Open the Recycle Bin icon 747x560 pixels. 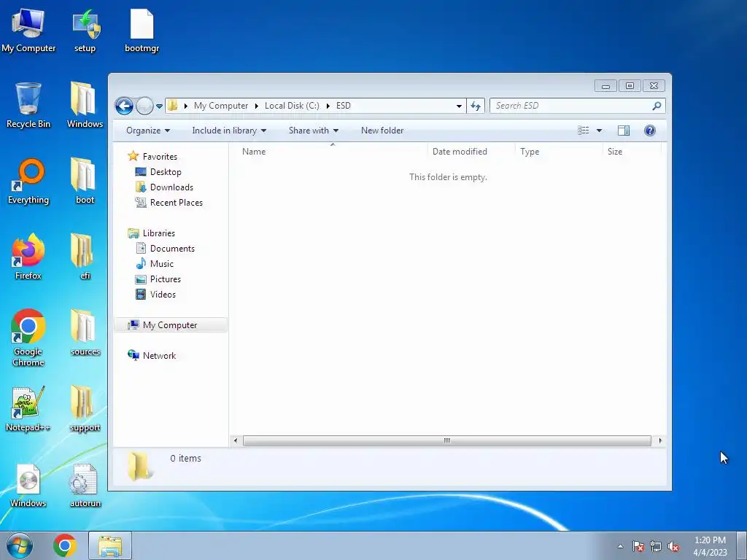28,106
